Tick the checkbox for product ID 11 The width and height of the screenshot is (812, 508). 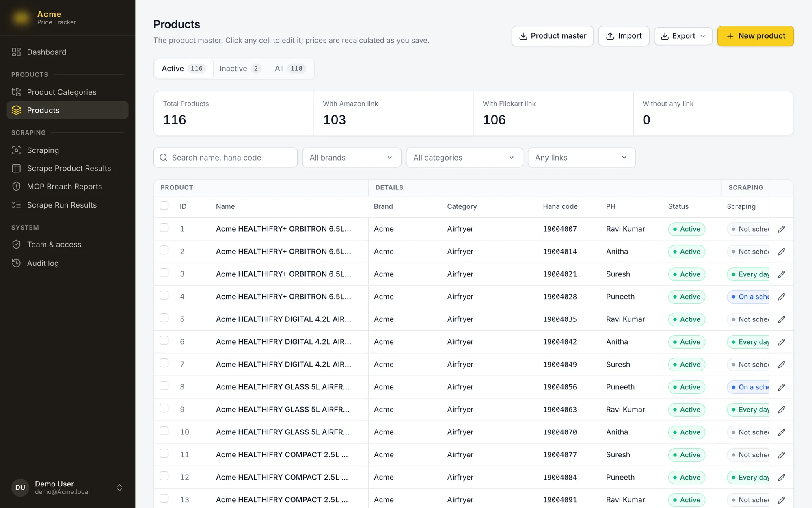[164, 453]
